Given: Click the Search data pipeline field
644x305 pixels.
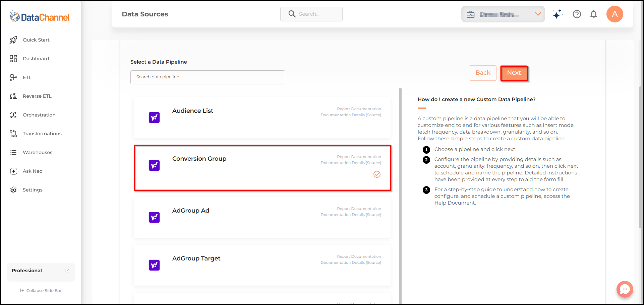Looking at the screenshot, I should click(208, 77).
